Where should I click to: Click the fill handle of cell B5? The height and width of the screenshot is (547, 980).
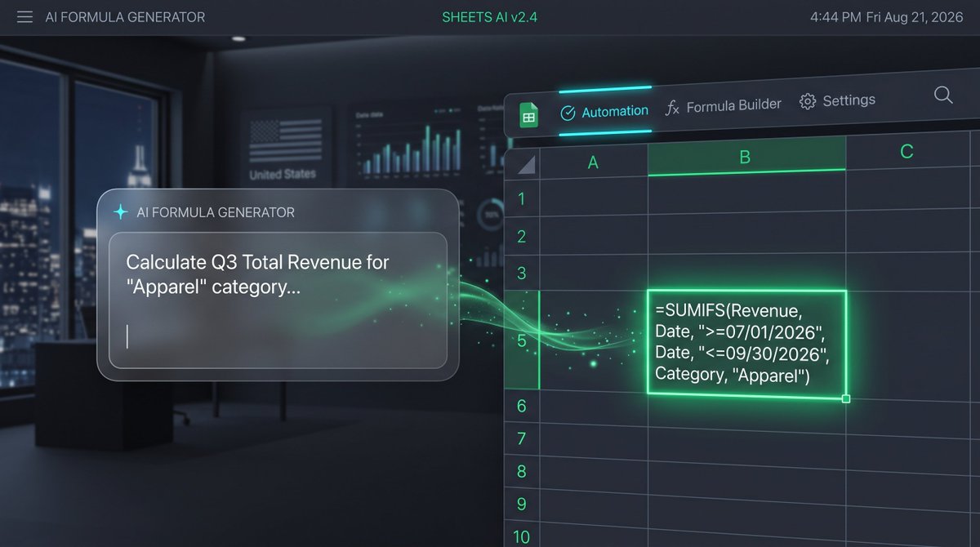tap(845, 398)
